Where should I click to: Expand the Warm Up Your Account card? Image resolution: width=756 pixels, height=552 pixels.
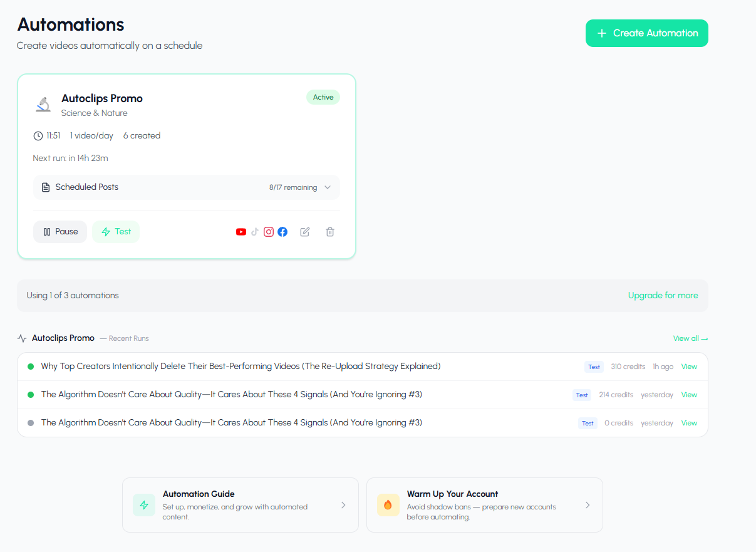[x=588, y=505]
